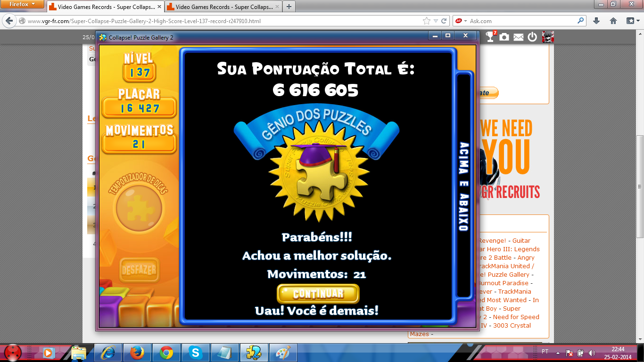Click the power logout icon
644x362 pixels.
point(532,37)
